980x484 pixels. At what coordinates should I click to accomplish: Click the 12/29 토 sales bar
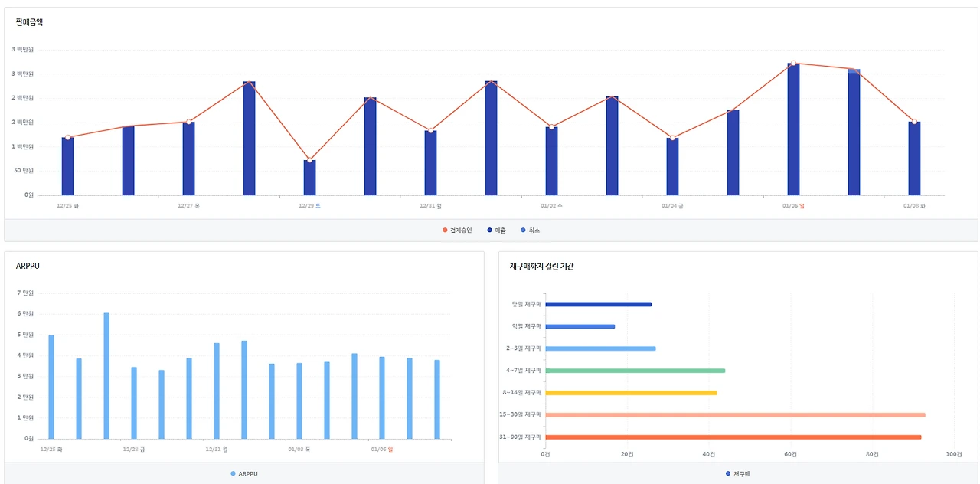click(309, 178)
